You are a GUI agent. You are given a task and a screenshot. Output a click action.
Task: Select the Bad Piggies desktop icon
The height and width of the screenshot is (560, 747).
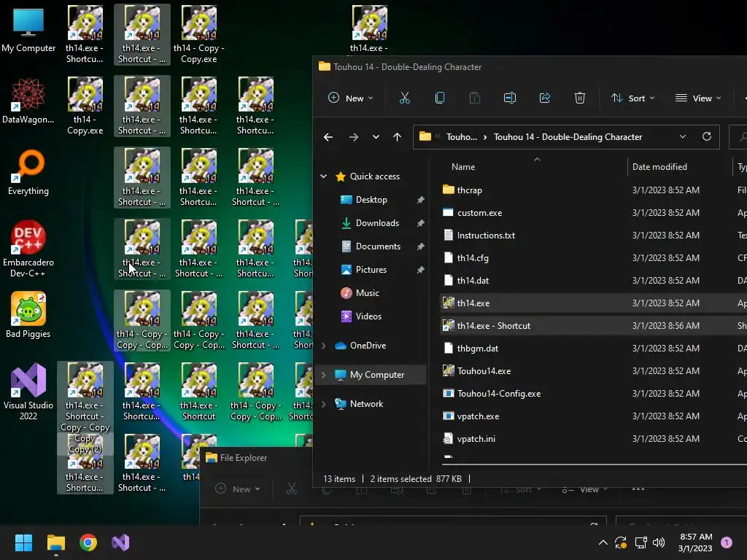(x=28, y=315)
